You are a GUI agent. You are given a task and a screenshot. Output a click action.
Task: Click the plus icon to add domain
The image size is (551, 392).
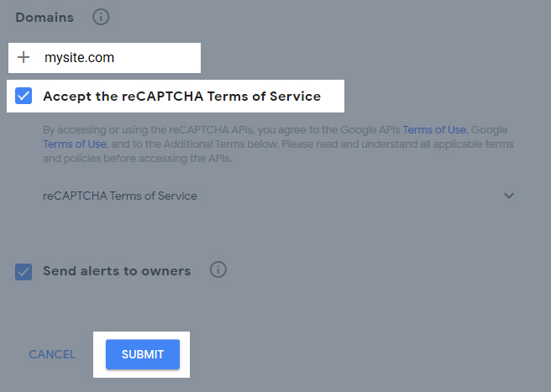(24, 57)
